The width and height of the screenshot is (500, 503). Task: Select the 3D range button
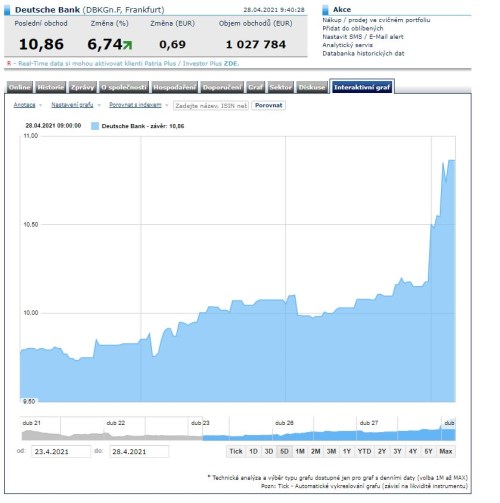point(269,452)
